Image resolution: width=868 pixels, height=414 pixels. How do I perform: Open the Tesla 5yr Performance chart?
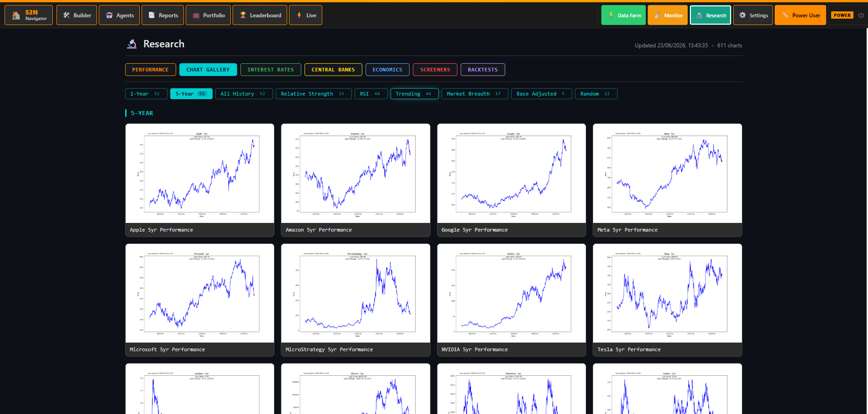tap(667, 300)
